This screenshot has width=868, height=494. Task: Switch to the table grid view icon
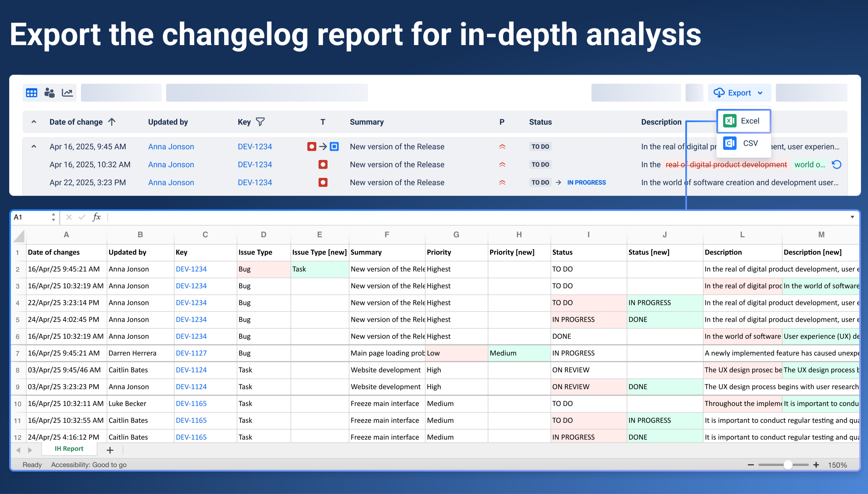(32, 93)
